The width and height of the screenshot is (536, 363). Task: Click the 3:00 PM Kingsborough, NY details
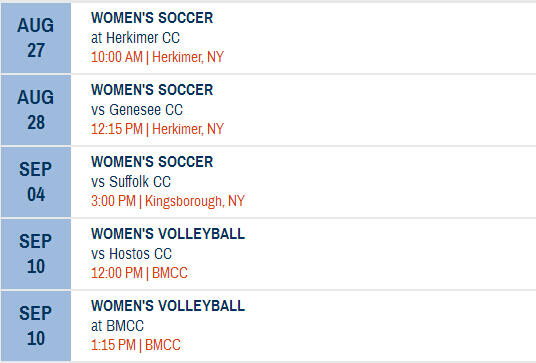[x=168, y=201]
